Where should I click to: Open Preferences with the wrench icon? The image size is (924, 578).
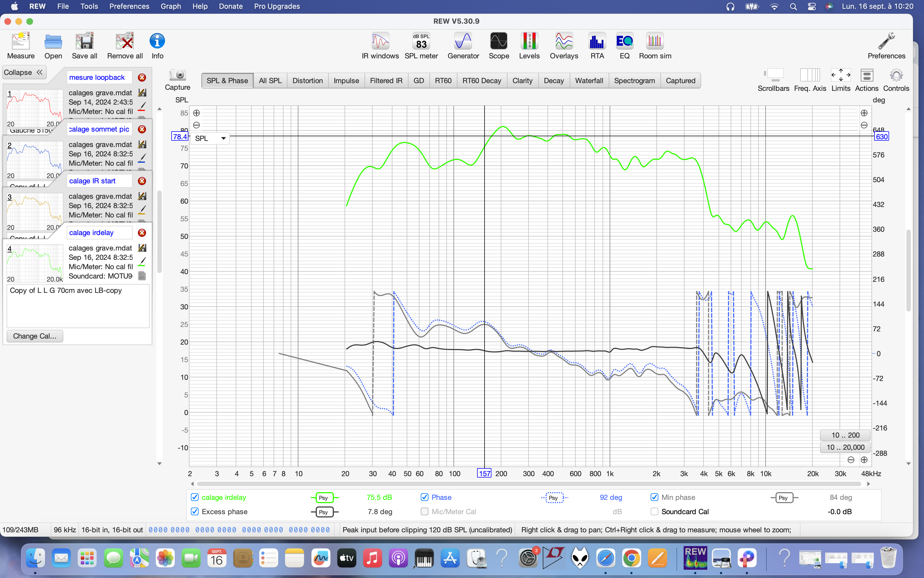coord(886,46)
